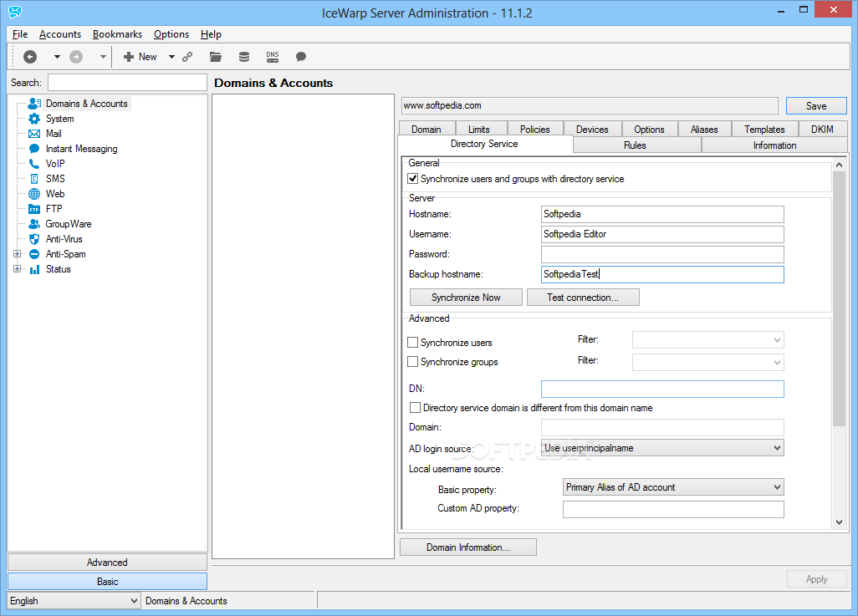Click the scrollbar up arrow

click(839, 164)
